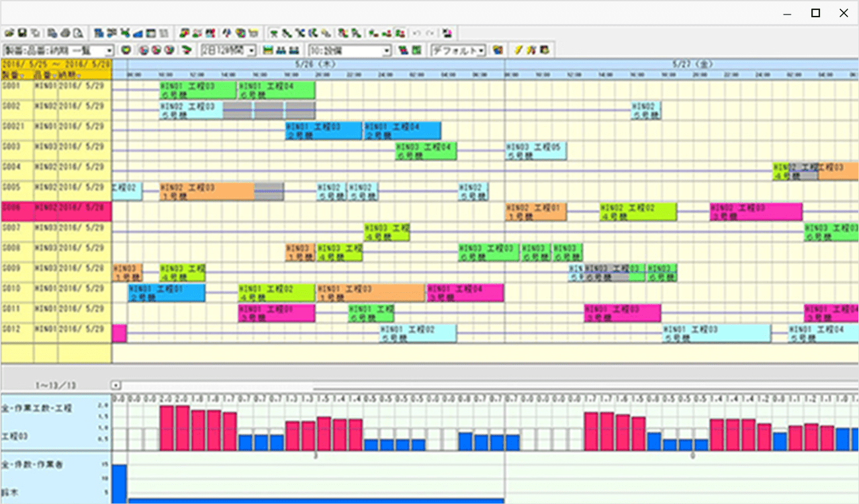Select green HIN01 工程04 bar in row S001

pyautogui.click(x=277, y=91)
